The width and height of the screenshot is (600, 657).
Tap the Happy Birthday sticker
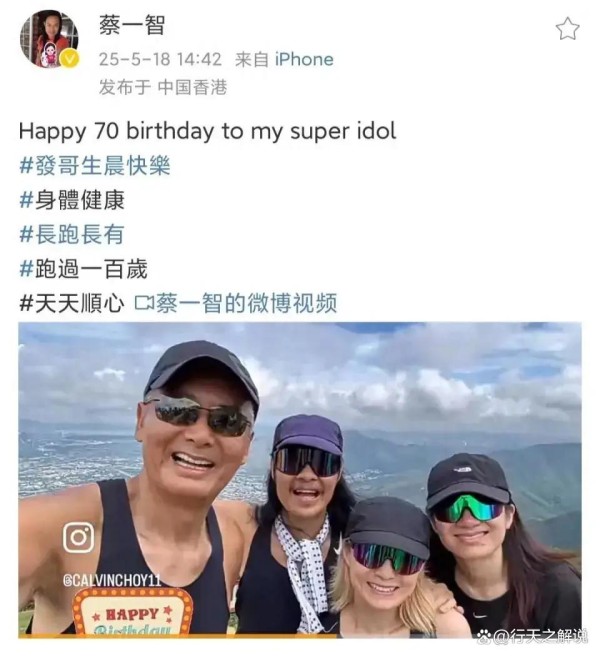133,613
